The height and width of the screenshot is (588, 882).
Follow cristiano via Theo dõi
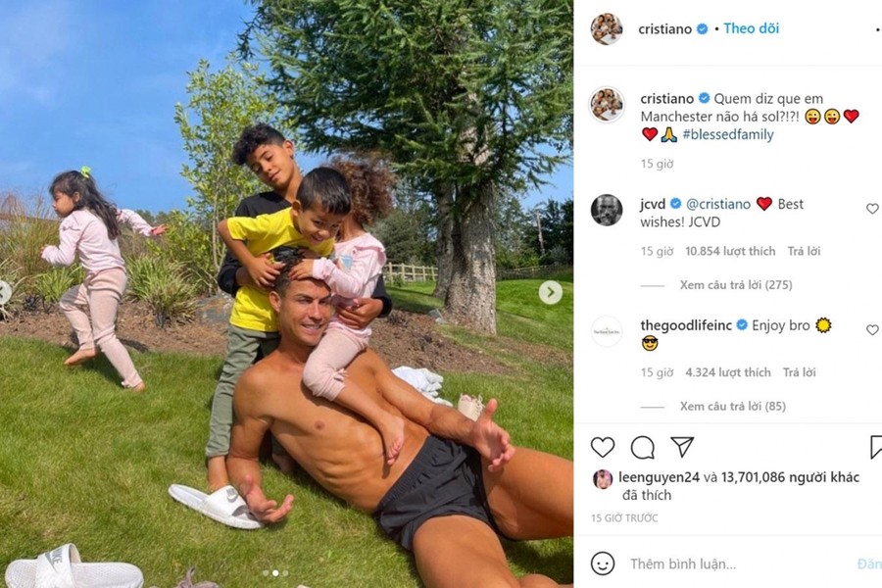click(751, 28)
